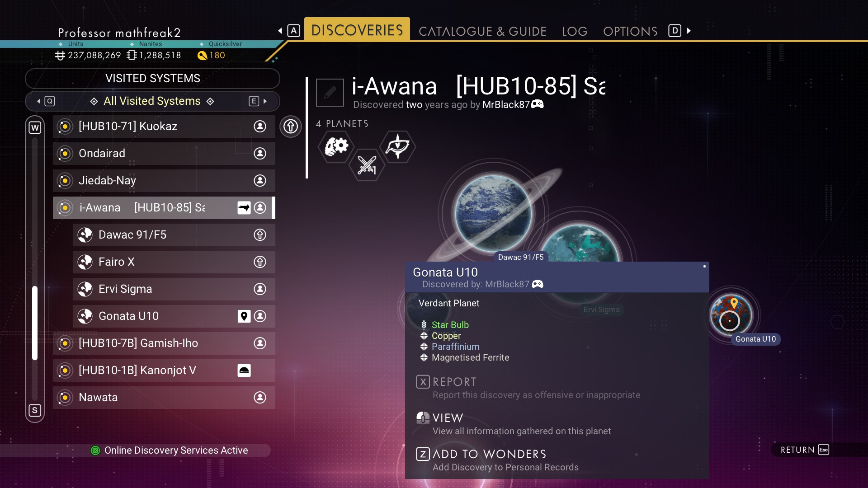Screen dimensions: 868x488
Task: Click the economy gear hexagon icon
Action: click(336, 146)
